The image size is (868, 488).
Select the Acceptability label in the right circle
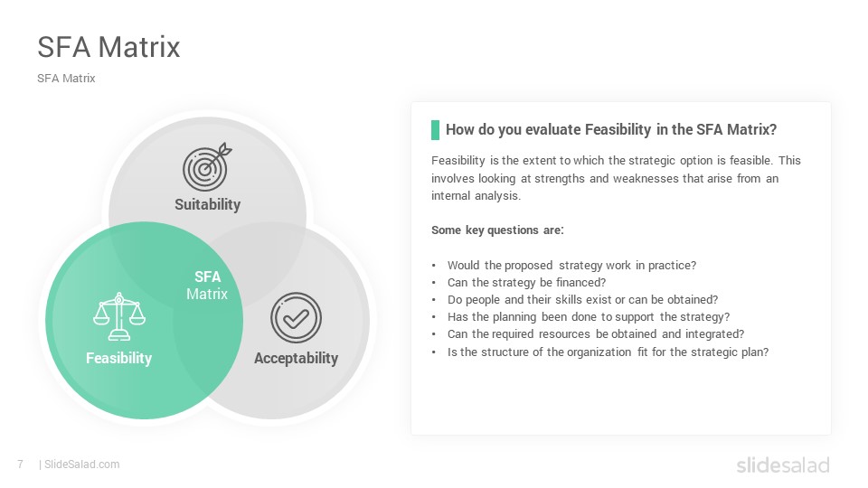pyautogui.click(x=297, y=358)
